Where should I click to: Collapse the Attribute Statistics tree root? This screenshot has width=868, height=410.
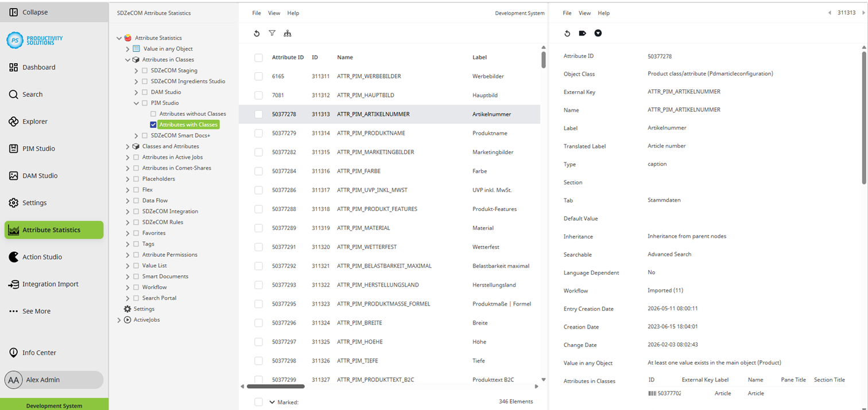(x=119, y=38)
